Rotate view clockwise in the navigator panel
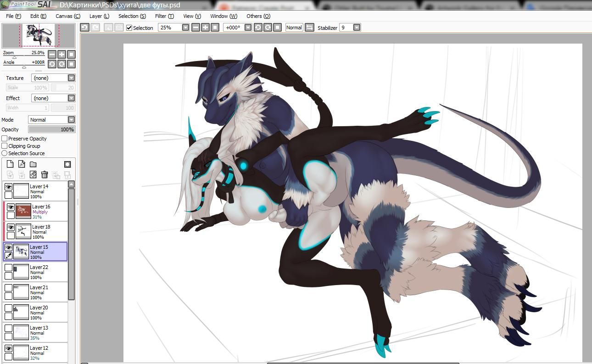 pos(61,64)
